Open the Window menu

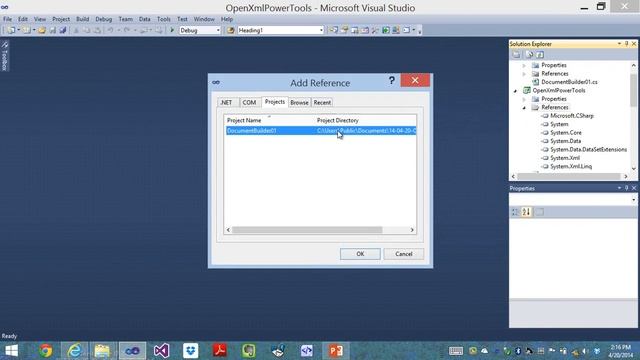204,19
